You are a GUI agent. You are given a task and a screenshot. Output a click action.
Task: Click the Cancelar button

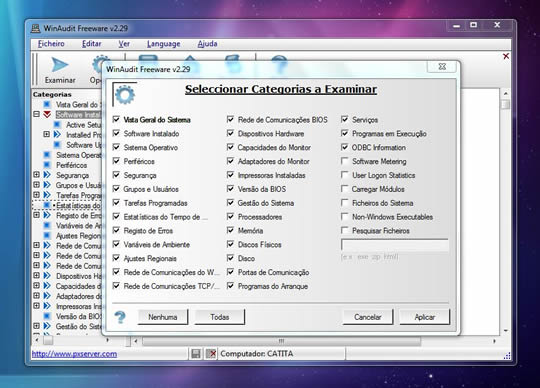tap(367, 317)
